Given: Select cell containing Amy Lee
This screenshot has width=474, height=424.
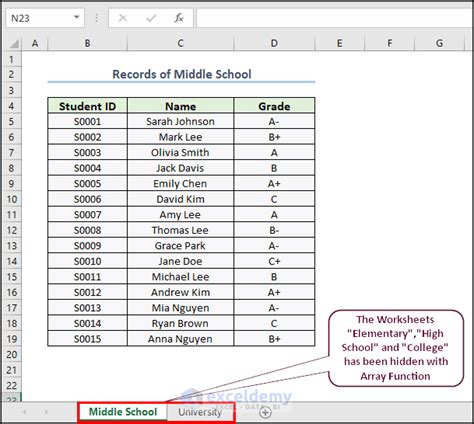Looking at the screenshot, I should pyautogui.click(x=180, y=215).
